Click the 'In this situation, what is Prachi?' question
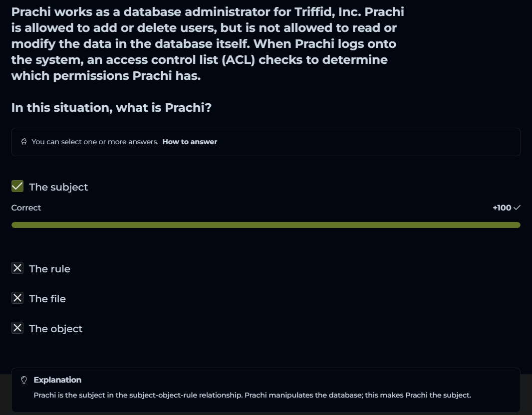Viewport: 532px width, 415px height. [111, 107]
